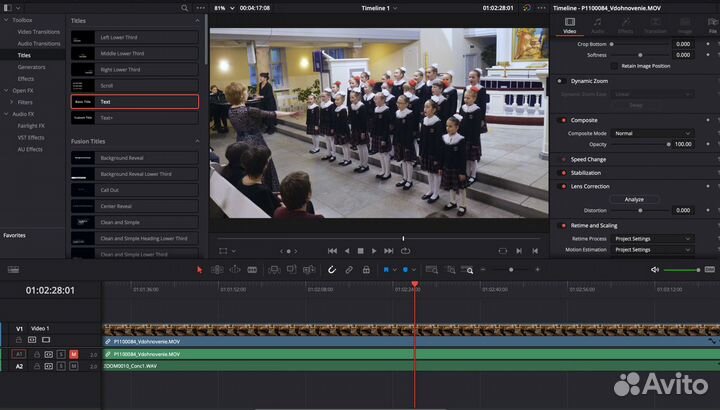Open the Retime Process dropdown

(652, 239)
